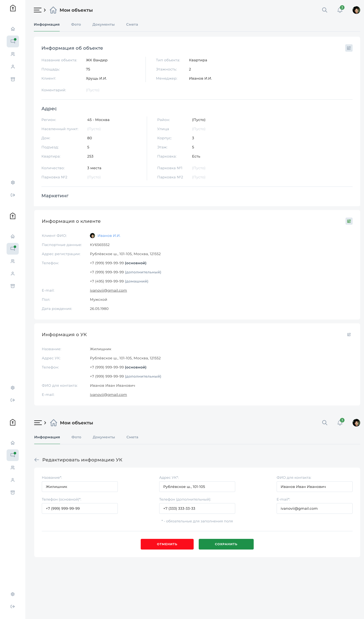Click house icon on the УК edit screen header

[53, 423]
